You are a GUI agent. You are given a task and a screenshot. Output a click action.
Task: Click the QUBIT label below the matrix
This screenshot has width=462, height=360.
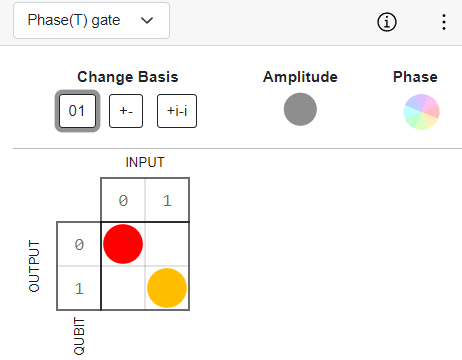(x=79, y=336)
